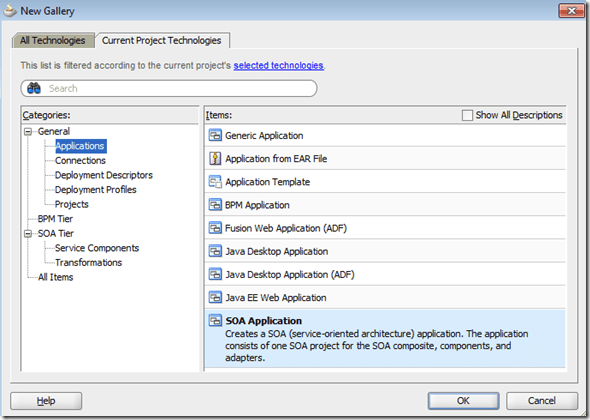Select the Service Components category

(x=97, y=248)
